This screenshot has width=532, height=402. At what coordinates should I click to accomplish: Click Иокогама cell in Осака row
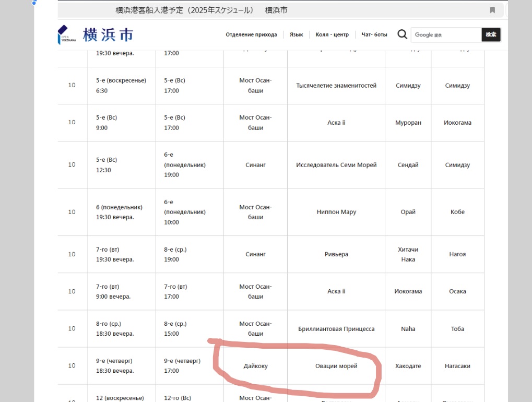coord(408,291)
